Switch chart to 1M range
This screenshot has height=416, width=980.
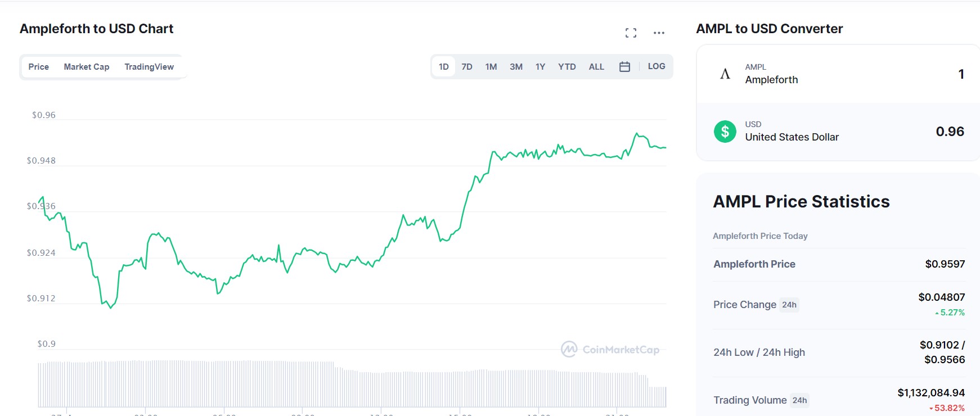click(491, 67)
